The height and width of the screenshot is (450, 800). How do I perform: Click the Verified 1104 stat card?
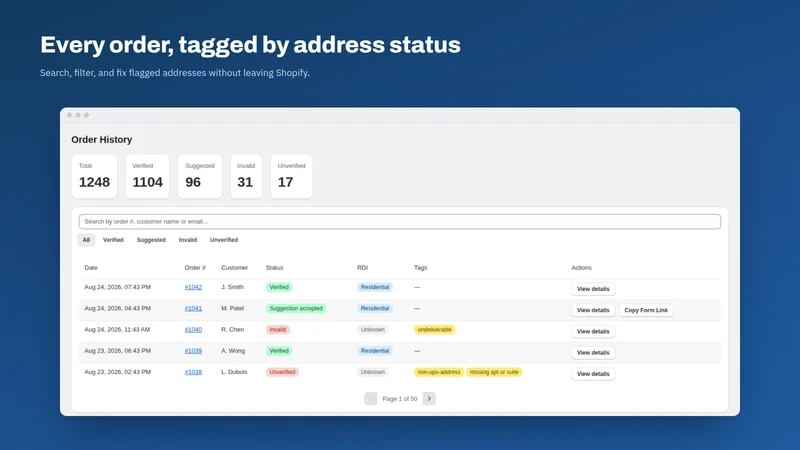147,176
